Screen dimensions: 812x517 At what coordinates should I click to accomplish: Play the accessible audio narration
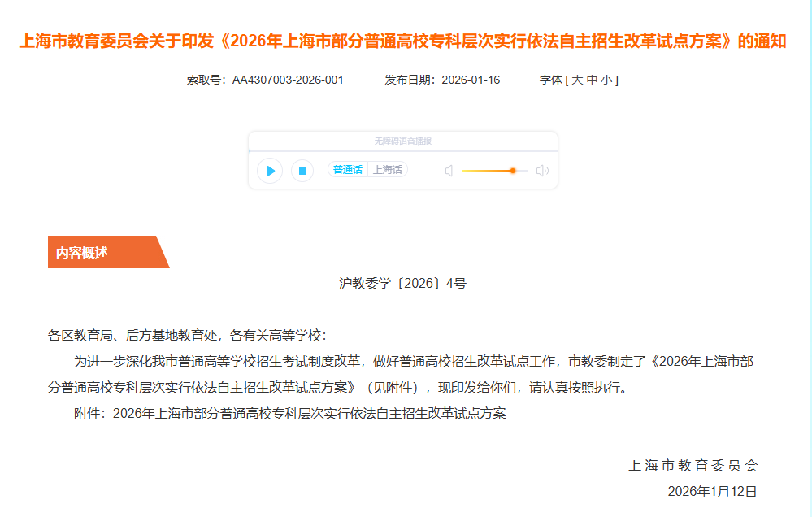click(270, 171)
